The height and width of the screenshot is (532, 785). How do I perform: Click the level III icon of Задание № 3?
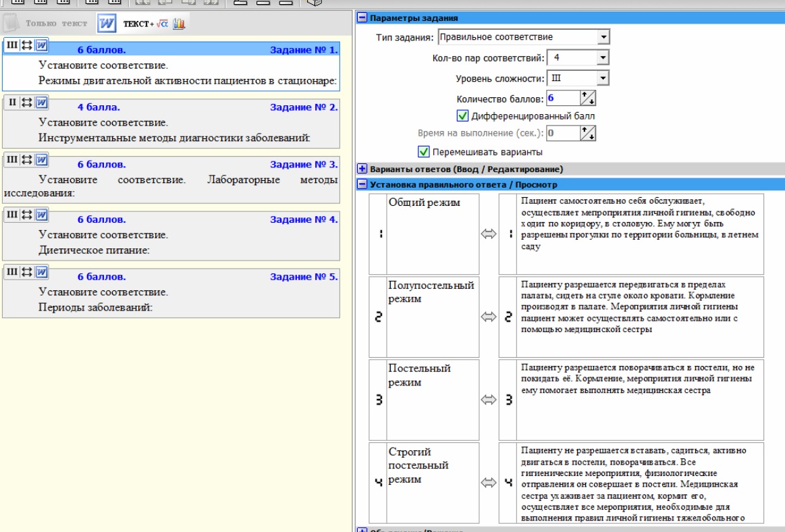click(12, 159)
